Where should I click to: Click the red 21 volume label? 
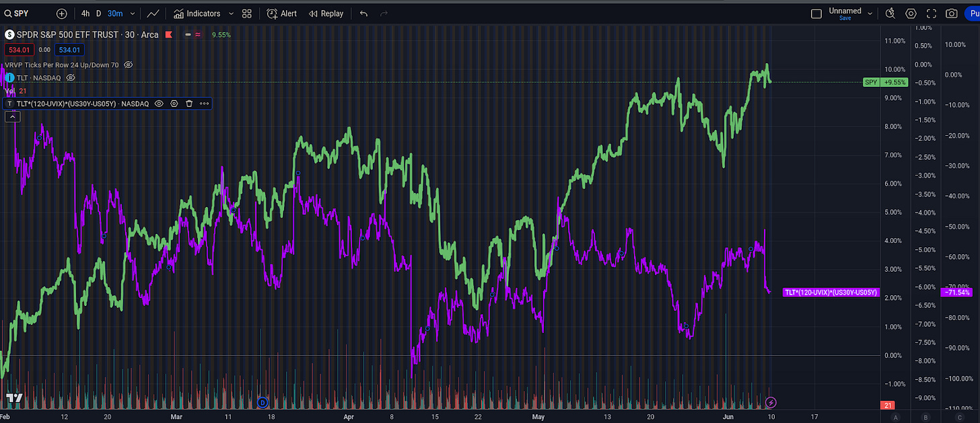(888, 405)
